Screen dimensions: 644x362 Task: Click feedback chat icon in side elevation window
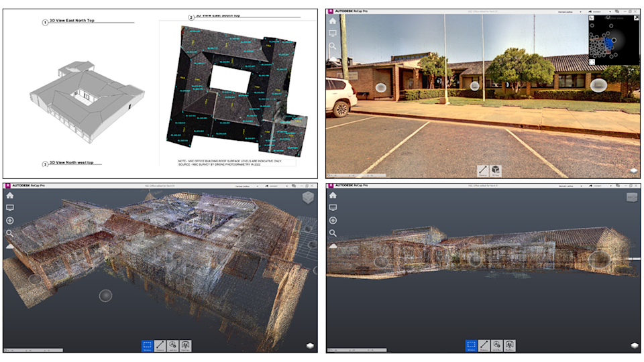pos(617,186)
